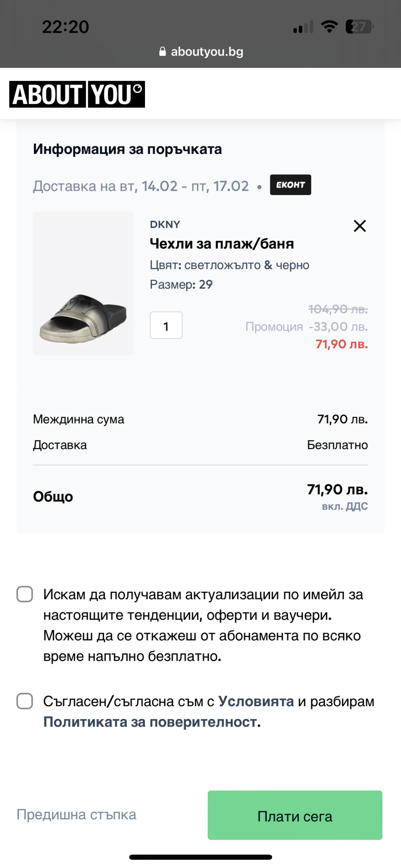The image size is (401, 868).
Task: Open product title Чехли за плаж/баня
Action: click(x=222, y=244)
